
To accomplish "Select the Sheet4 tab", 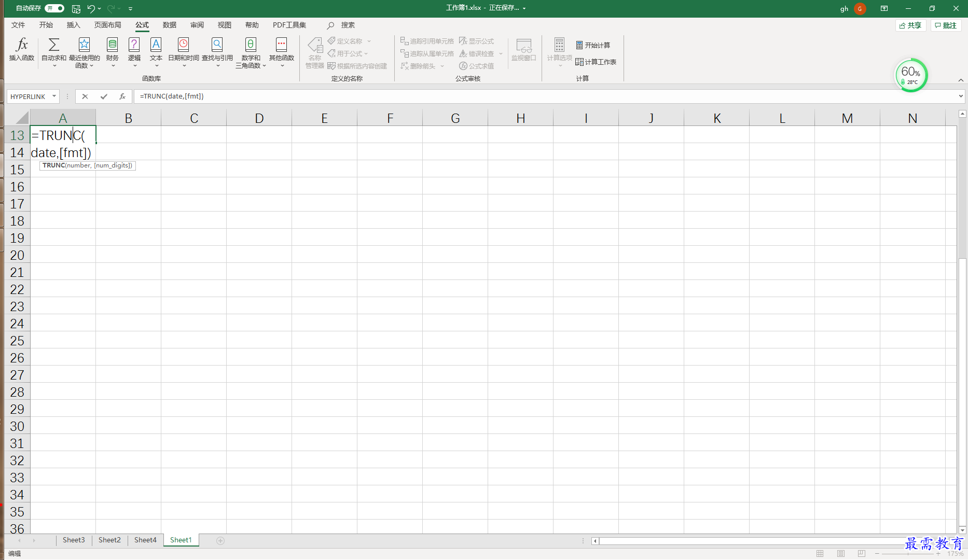I will pyautogui.click(x=145, y=540).
